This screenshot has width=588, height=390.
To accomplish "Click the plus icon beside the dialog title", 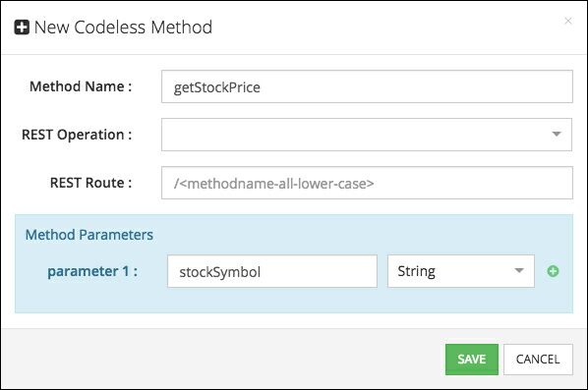I will click(x=22, y=28).
